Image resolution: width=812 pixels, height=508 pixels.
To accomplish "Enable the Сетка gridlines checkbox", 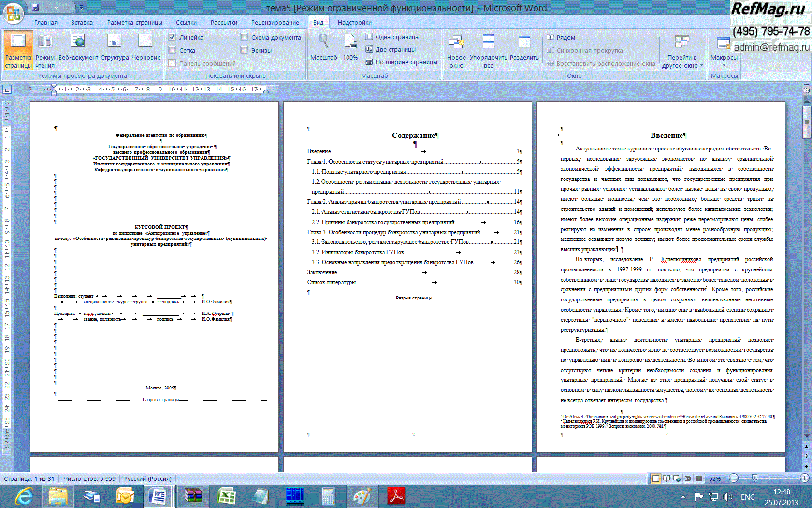I will coord(173,50).
